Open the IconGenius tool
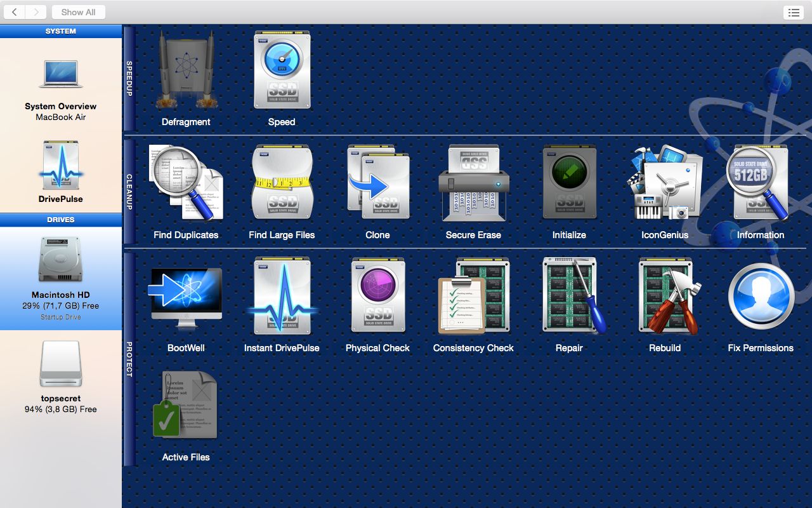Screen dimensions: 812x508 click(x=665, y=192)
